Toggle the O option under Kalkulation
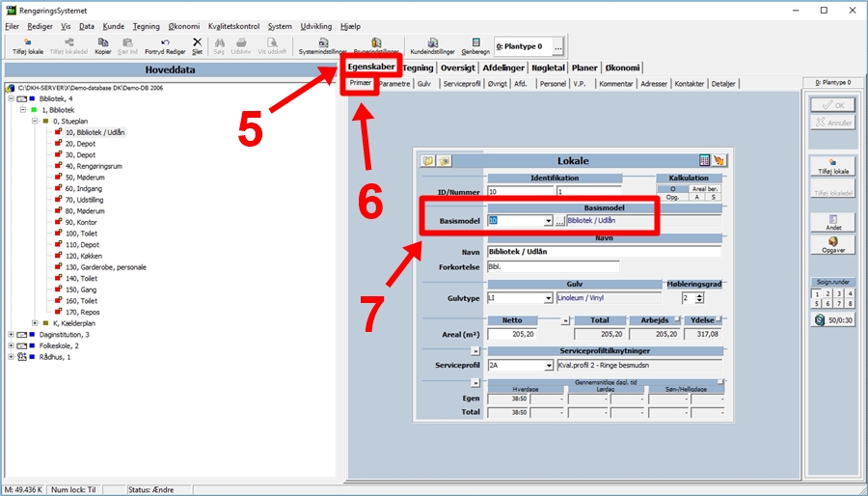Screen dimensions: 868x496 click(672, 189)
